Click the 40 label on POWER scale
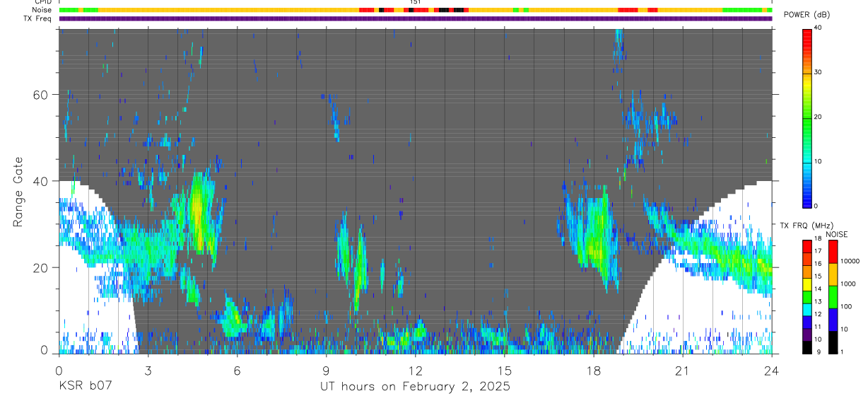Image resolution: width=868 pixels, height=401 pixels. (x=819, y=28)
